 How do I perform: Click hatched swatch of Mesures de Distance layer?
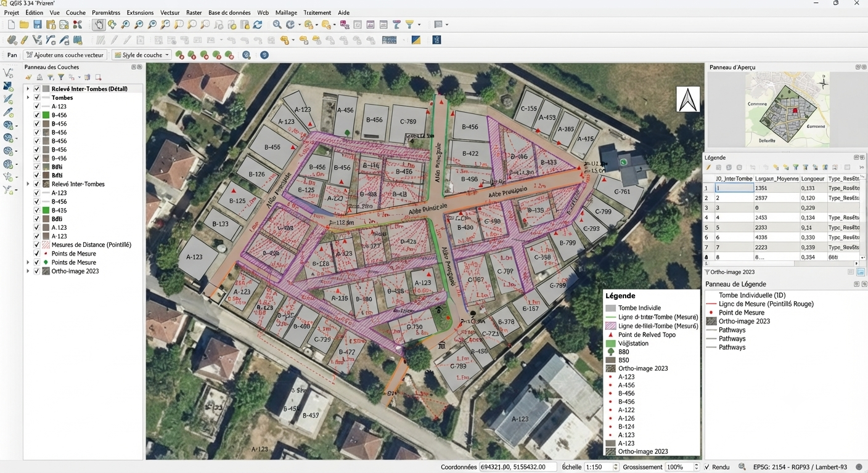(46, 245)
